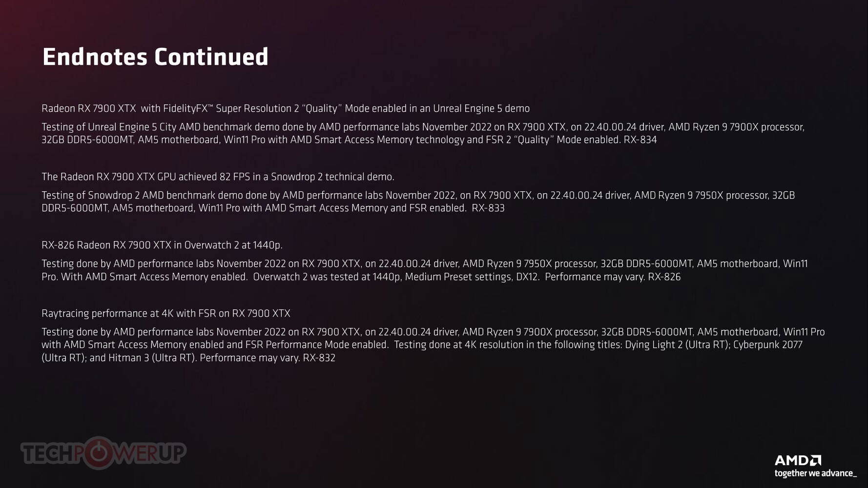Select the RX-834 endnote reference
This screenshot has height=488, width=868.
[x=640, y=140]
